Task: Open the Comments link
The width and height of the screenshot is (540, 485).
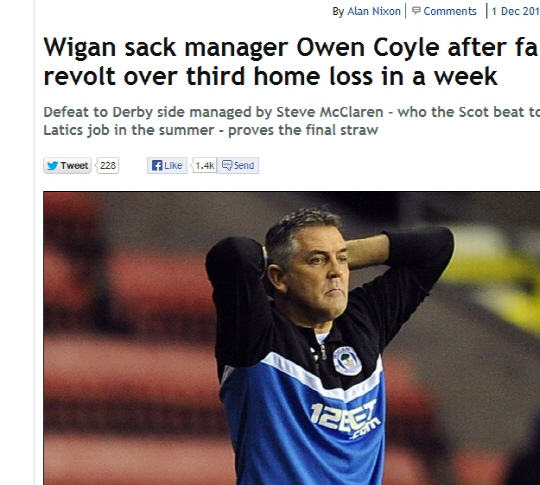Action: 450,11
